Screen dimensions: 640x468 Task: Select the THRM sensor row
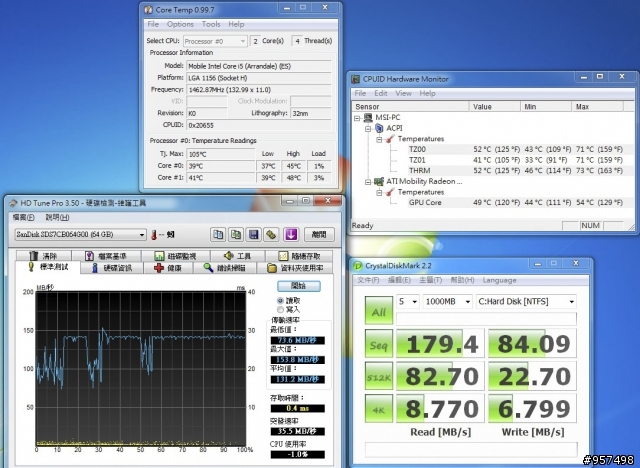tap(516, 171)
